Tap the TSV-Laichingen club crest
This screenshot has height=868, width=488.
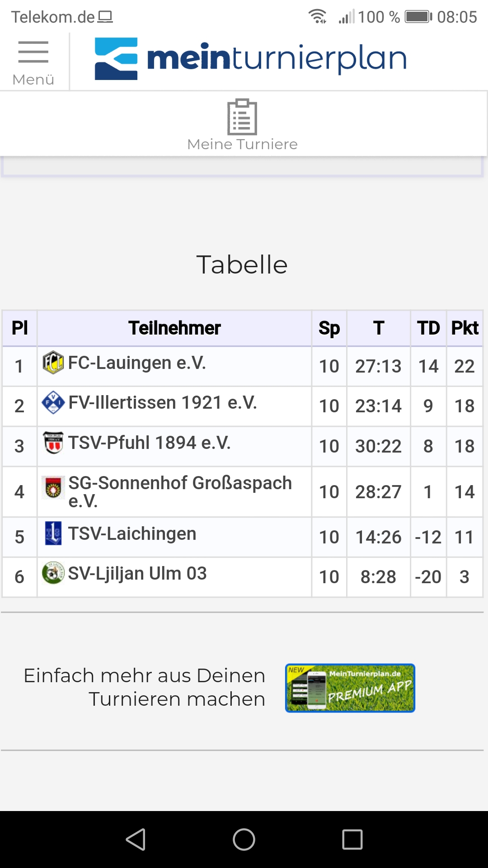pos(53,533)
